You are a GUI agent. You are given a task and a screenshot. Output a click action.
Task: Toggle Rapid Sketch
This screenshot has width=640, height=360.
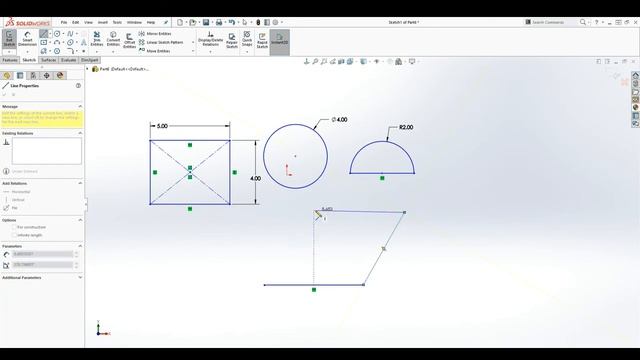point(262,41)
